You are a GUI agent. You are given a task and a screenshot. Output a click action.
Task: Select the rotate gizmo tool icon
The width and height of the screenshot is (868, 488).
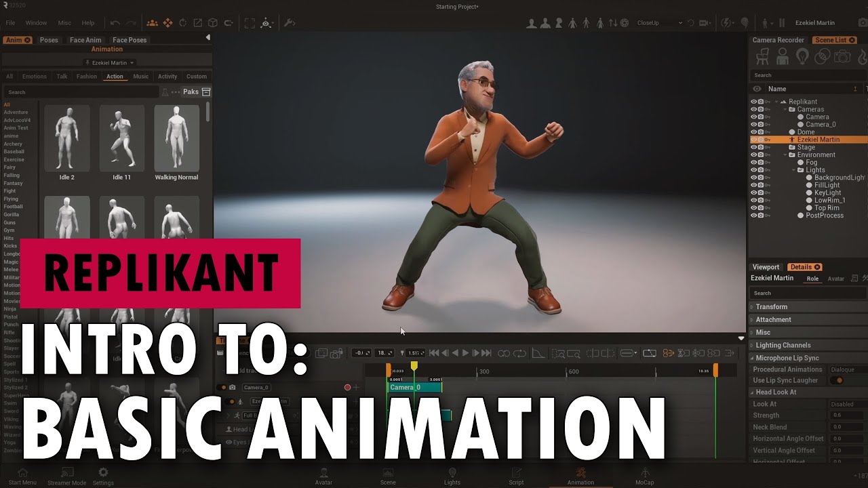tap(182, 23)
